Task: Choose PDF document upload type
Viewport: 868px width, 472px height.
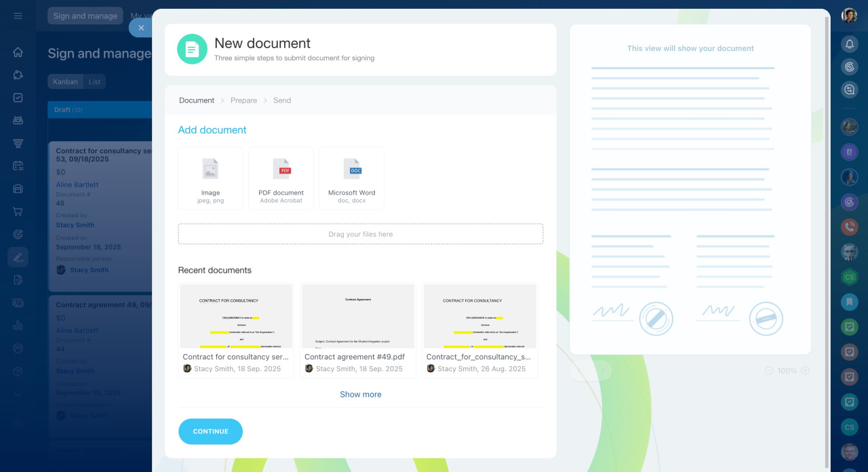Action: click(x=281, y=178)
